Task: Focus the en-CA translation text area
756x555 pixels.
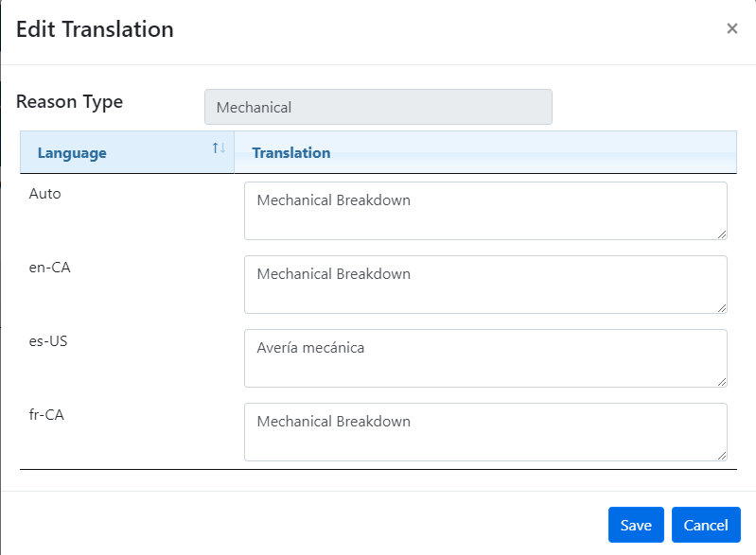Action: coord(484,285)
